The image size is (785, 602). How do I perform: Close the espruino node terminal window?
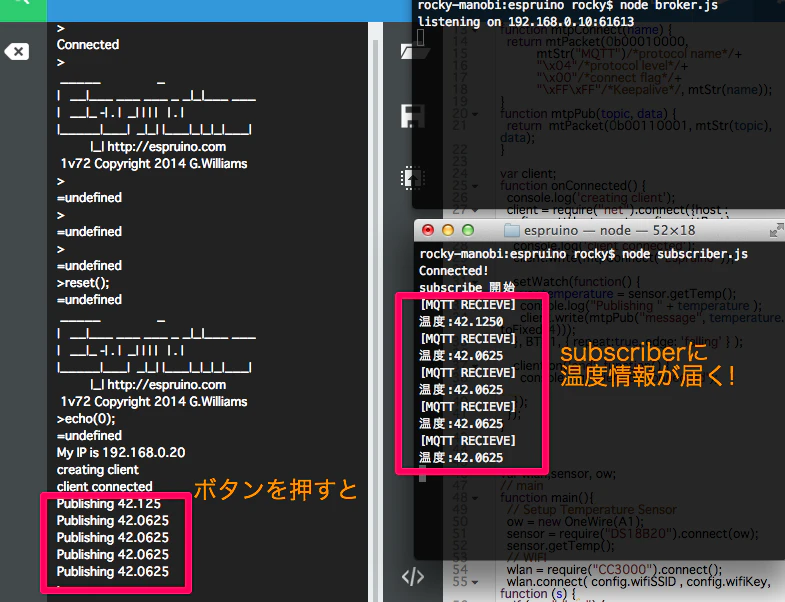pyautogui.click(x=428, y=230)
